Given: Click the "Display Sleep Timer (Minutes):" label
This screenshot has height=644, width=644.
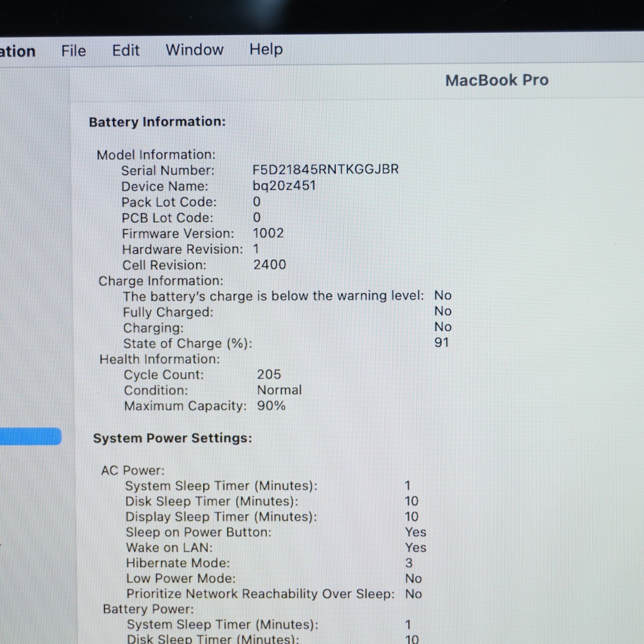Looking at the screenshot, I should [x=222, y=517].
